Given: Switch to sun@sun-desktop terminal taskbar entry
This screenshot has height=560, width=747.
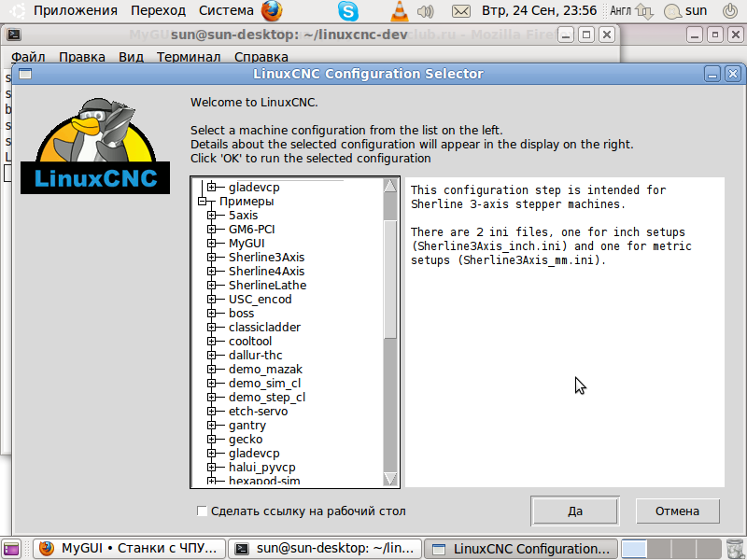Looking at the screenshot, I should click(x=325, y=549).
